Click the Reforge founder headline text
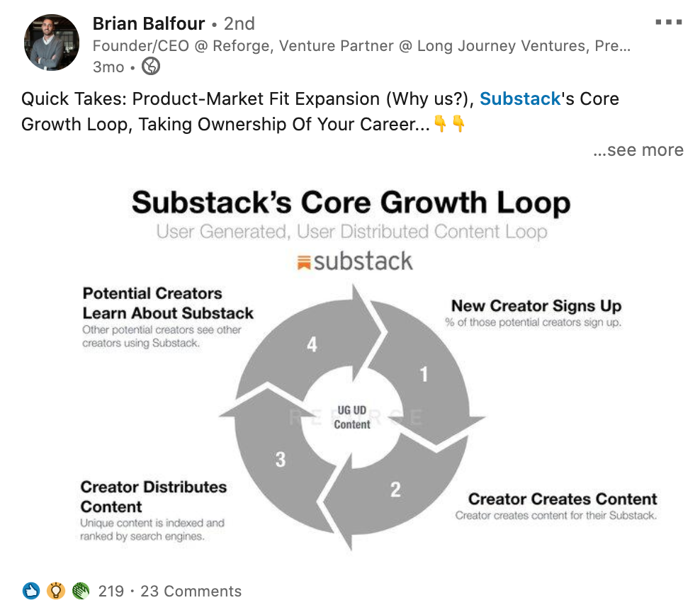 pos(361,45)
